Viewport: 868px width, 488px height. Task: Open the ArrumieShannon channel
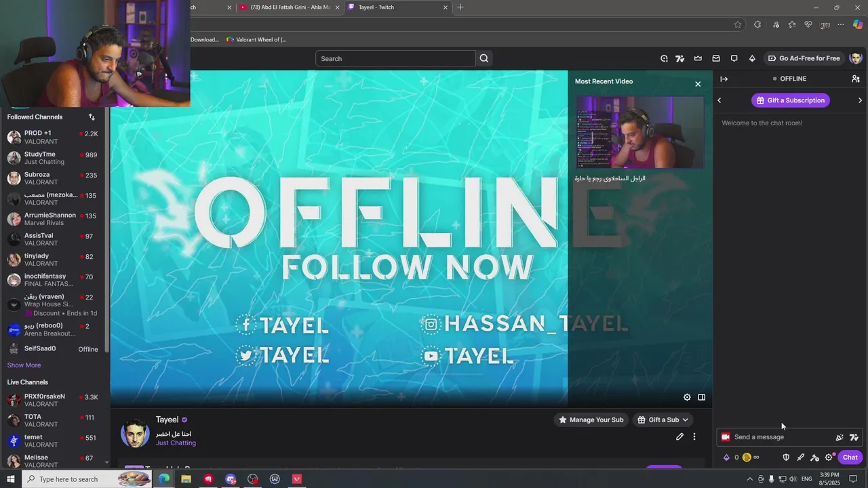click(x=53, y=219)
